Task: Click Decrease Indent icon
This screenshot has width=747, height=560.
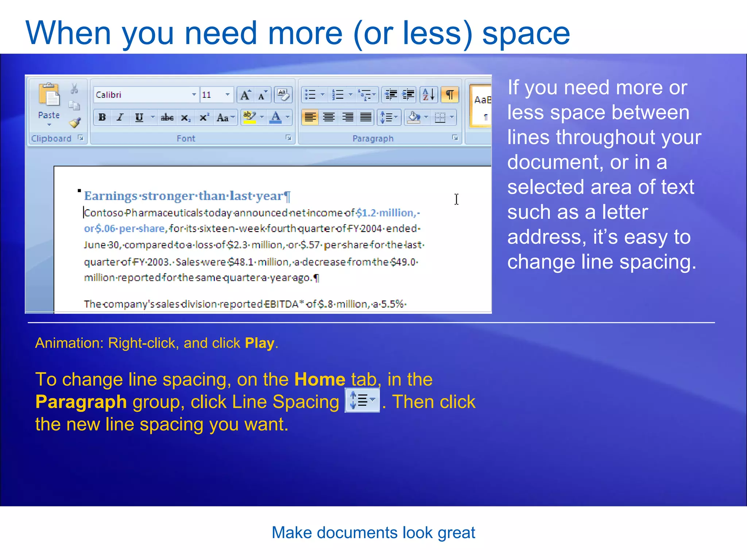Action: pos(391,95)
